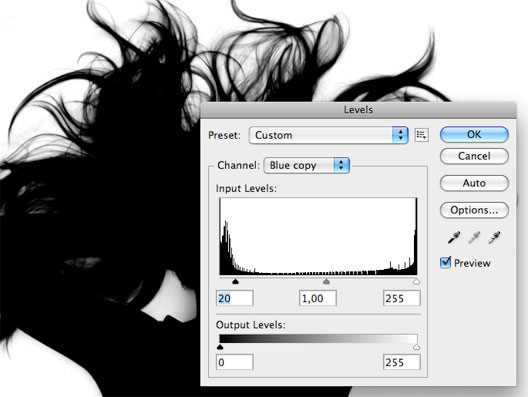Select the black point eyedropper
This screenshot has height=397, width=528.
point(454,237)
